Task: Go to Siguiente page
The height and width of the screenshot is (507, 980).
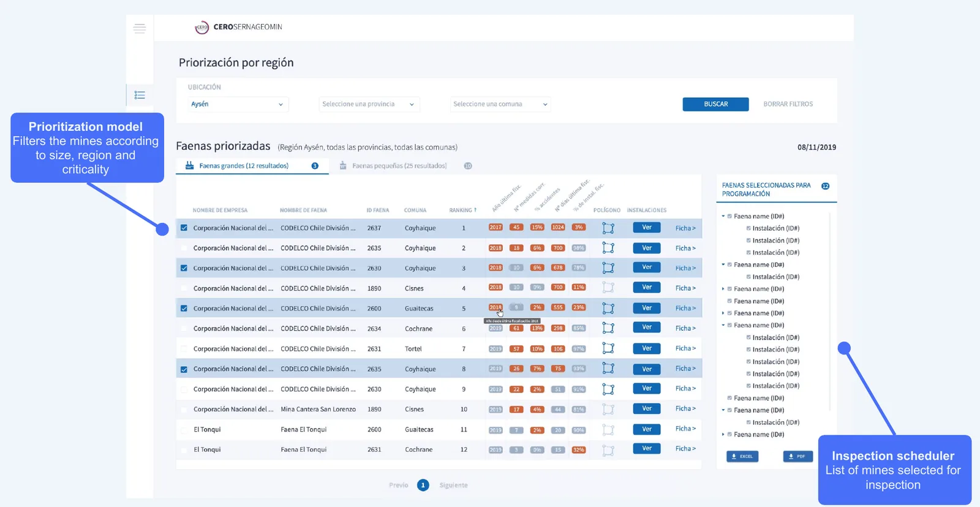Action: coord(453,486)
